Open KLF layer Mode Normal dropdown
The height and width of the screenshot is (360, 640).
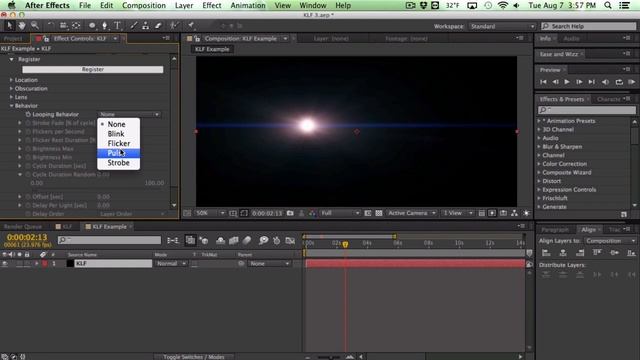point(170,264)
